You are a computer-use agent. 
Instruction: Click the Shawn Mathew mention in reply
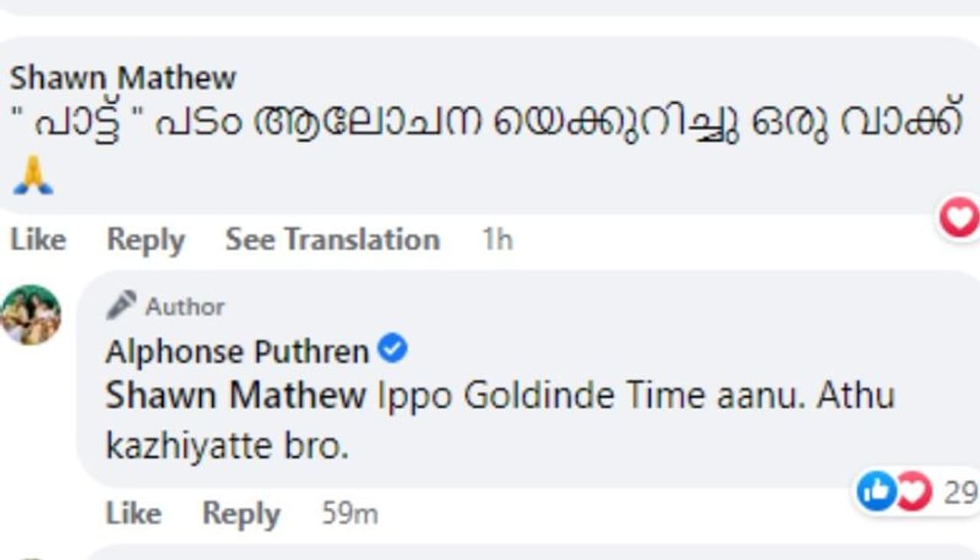click(235, 396)
